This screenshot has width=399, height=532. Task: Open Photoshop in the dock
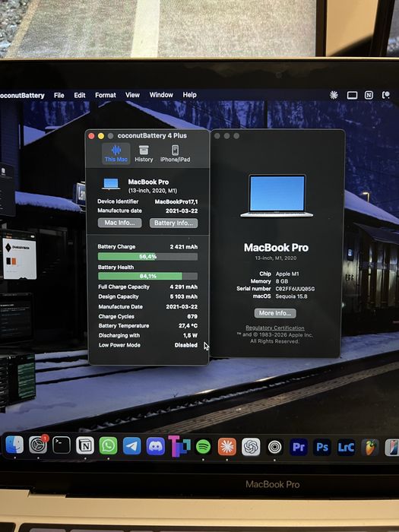click(322, 448)
